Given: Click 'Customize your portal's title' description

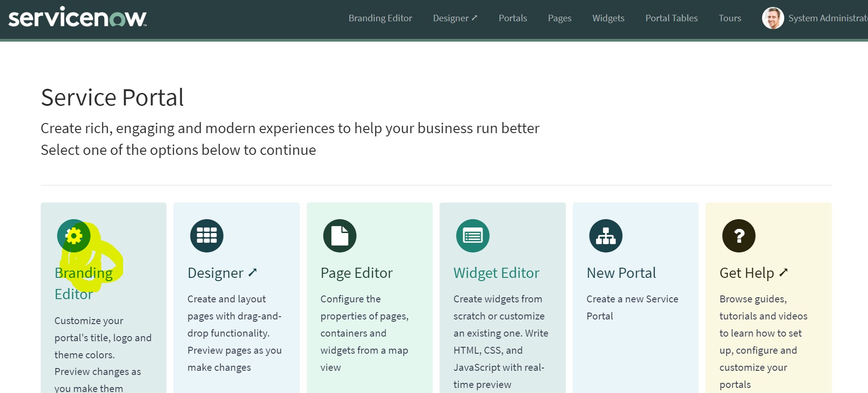Looking at the screenshot, I should pos(103,354).
